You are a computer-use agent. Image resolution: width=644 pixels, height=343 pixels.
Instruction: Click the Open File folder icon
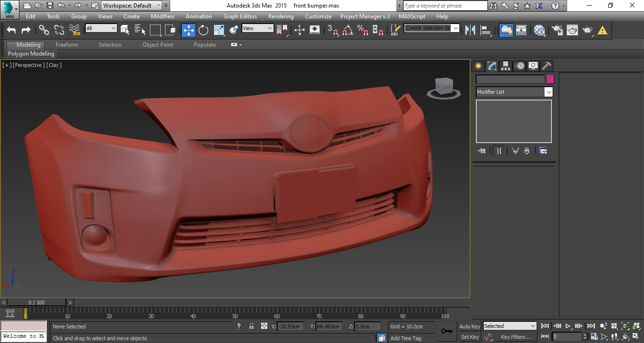coord(38,6)
